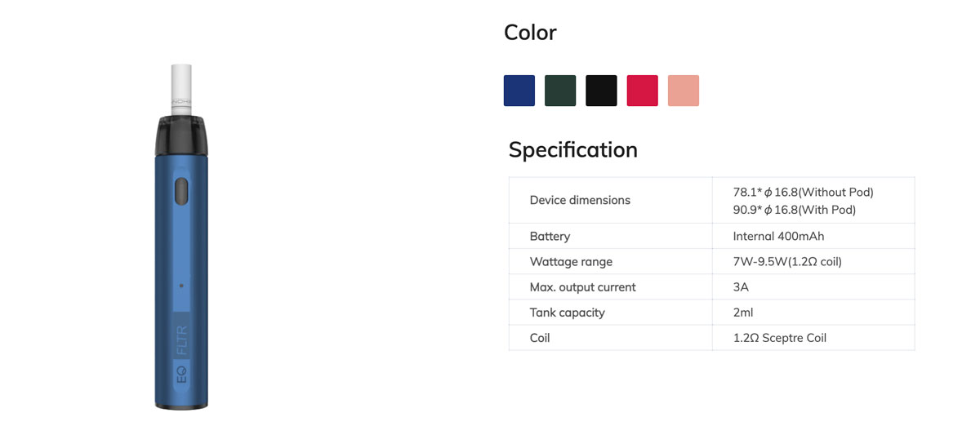Screen dimensions: 980x435
Task: Click the Max. output current label
Action: pos(582,287)
